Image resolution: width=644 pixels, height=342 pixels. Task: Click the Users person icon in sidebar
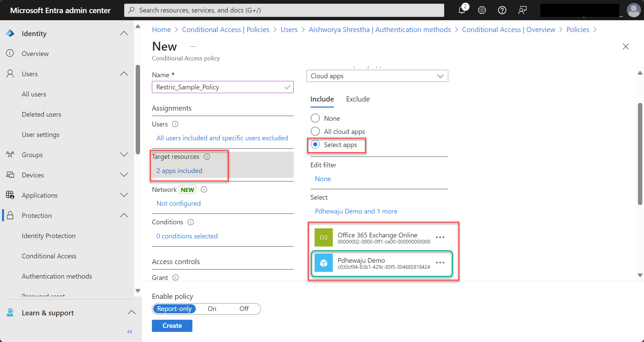10,74
